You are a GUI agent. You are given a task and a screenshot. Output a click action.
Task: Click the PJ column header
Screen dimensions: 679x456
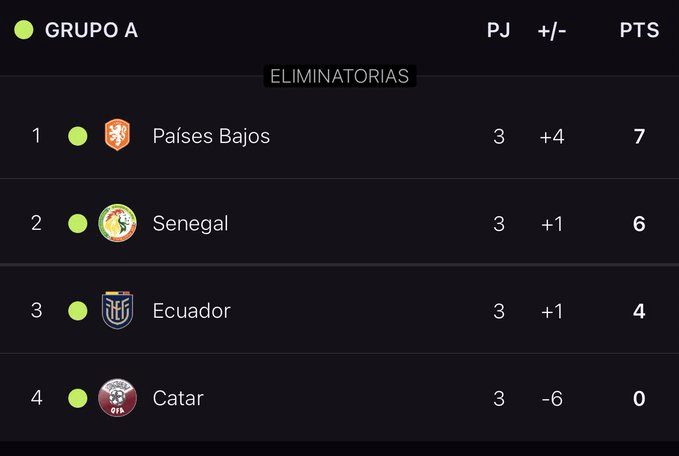(498, 30)
